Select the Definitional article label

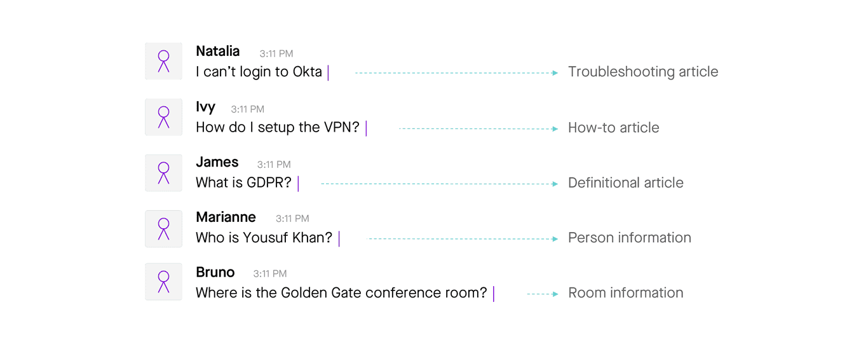click(625, 183)
